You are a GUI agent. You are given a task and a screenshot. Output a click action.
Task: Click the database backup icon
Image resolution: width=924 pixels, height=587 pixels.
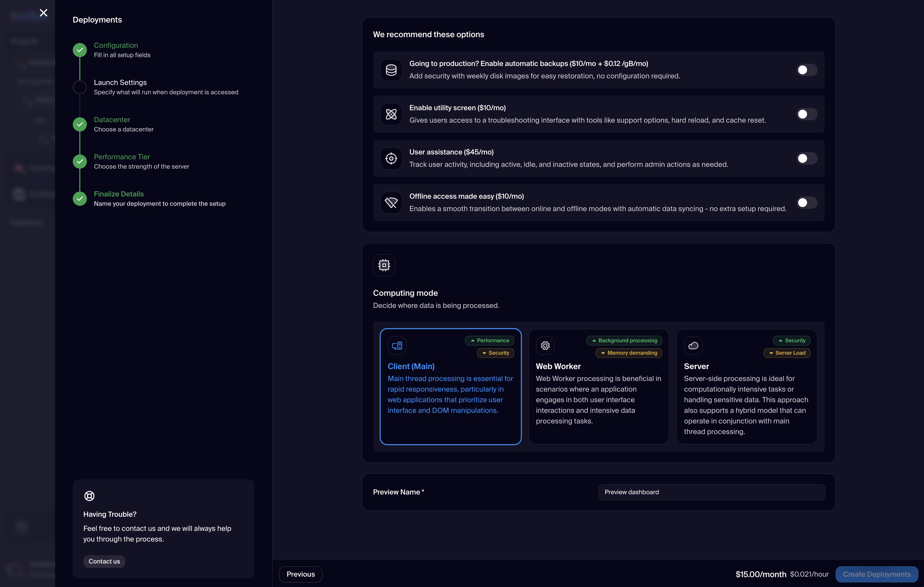pos(391,70)
